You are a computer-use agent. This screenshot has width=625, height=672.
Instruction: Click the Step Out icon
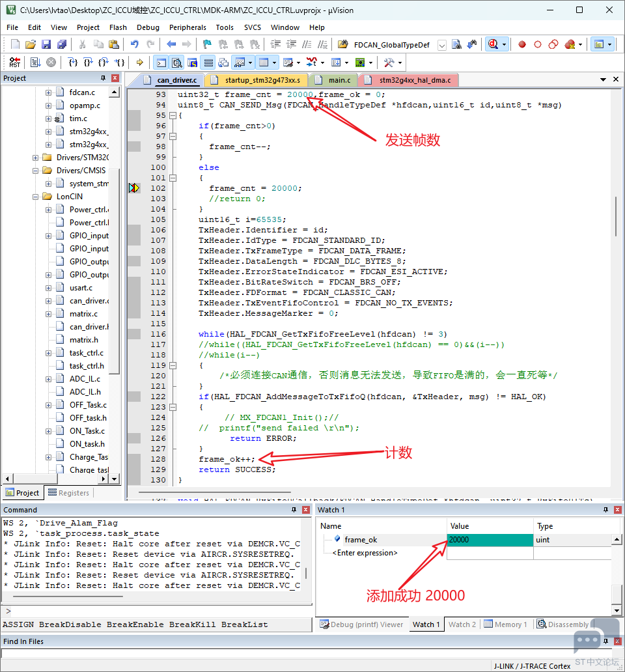click(104, 63)
